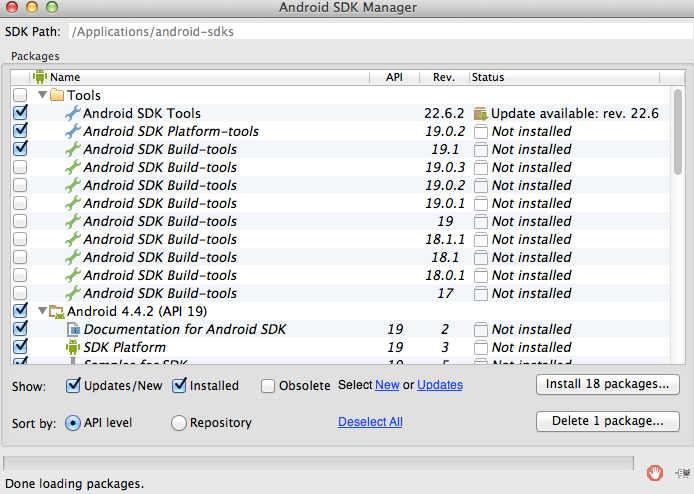Click not-installed status icon for Documentation row
The height and width of the screenshot is (494, 694).
[x=481, y=329]
